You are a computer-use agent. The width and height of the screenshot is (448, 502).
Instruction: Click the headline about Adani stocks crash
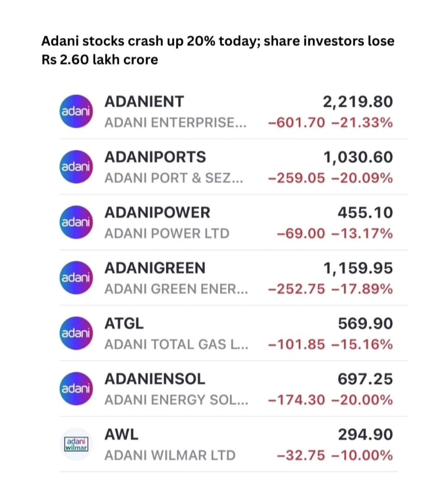218,50
